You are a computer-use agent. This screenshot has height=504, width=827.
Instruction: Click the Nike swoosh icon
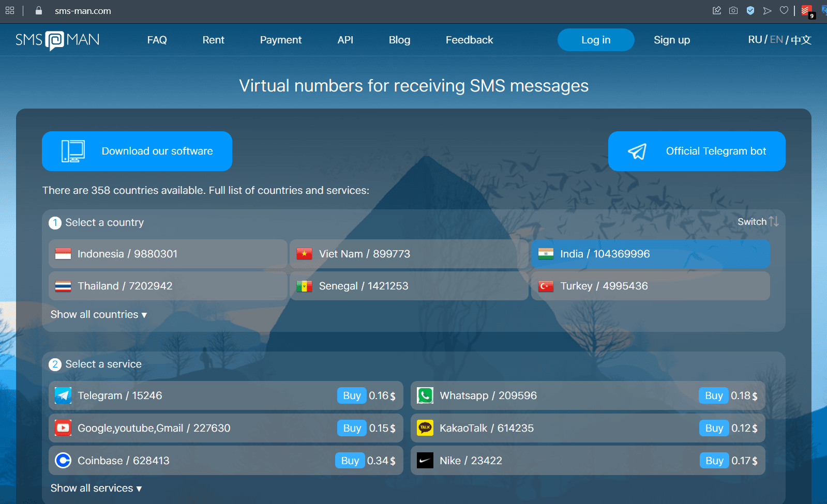(x=425, y=461)
